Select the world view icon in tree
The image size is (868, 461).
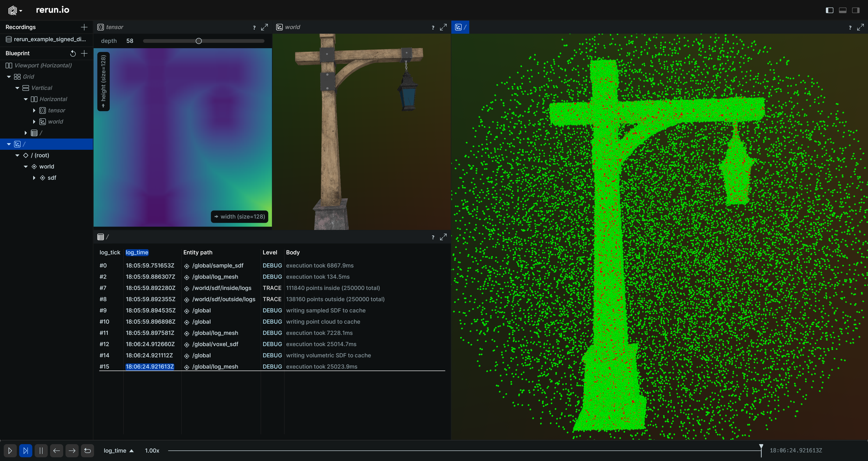[x=42, y=122]
